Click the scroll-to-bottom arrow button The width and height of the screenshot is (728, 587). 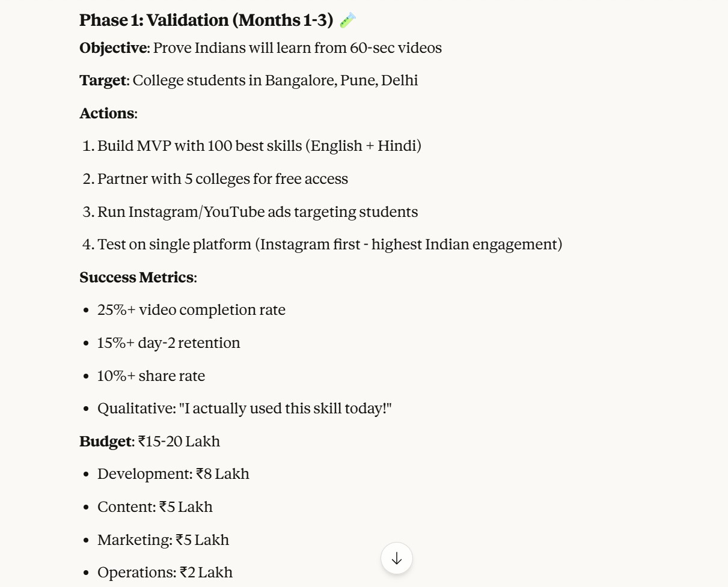pyautogui.click(x=396, y=558)
